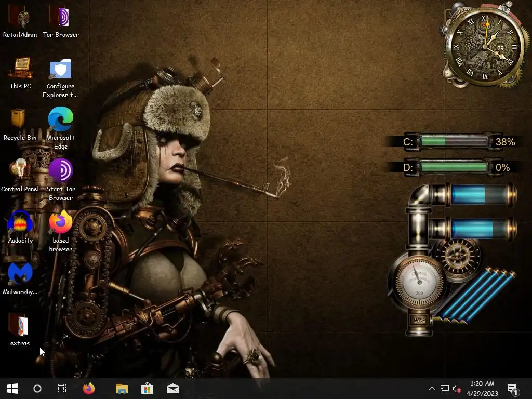The image size is (532, 399).
Task: Select the Start Tor Browser shortcut
Action: pos(61,180)
